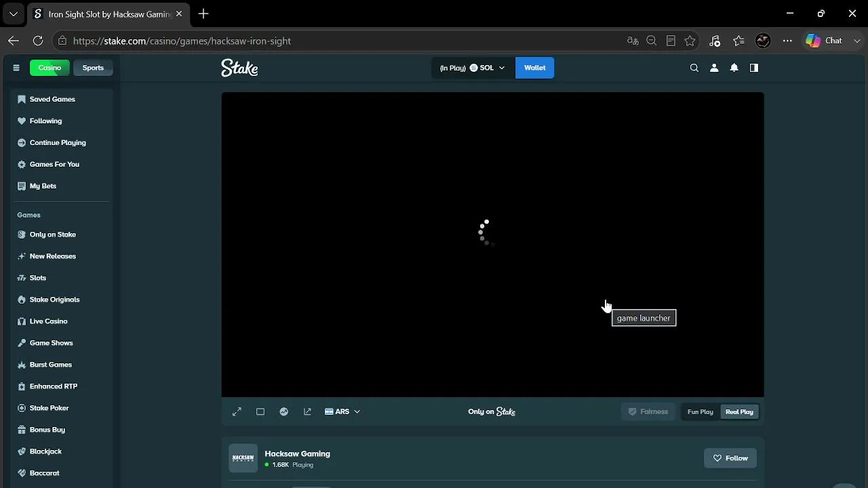Enter fullscreen mode for the game
Screen dimensions: 868x488
(237, 411)
